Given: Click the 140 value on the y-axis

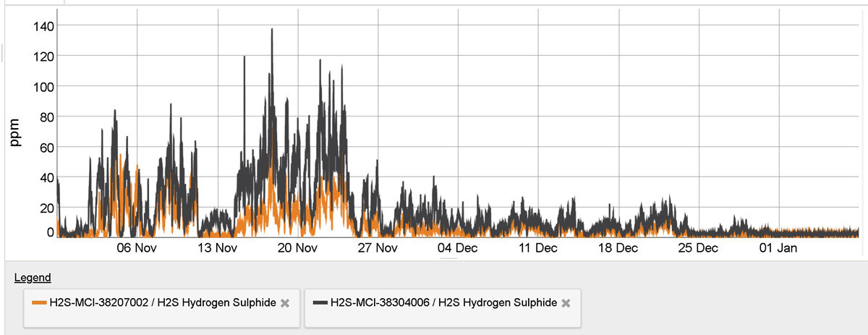Looking at the screenshot, I should pos(43,26).
